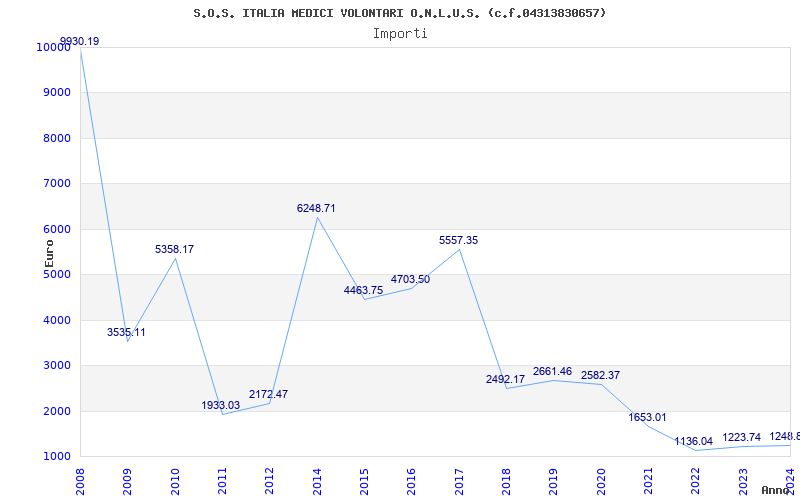Click the x-axis year 2011
800x500 pixels.
click(222, 481)
